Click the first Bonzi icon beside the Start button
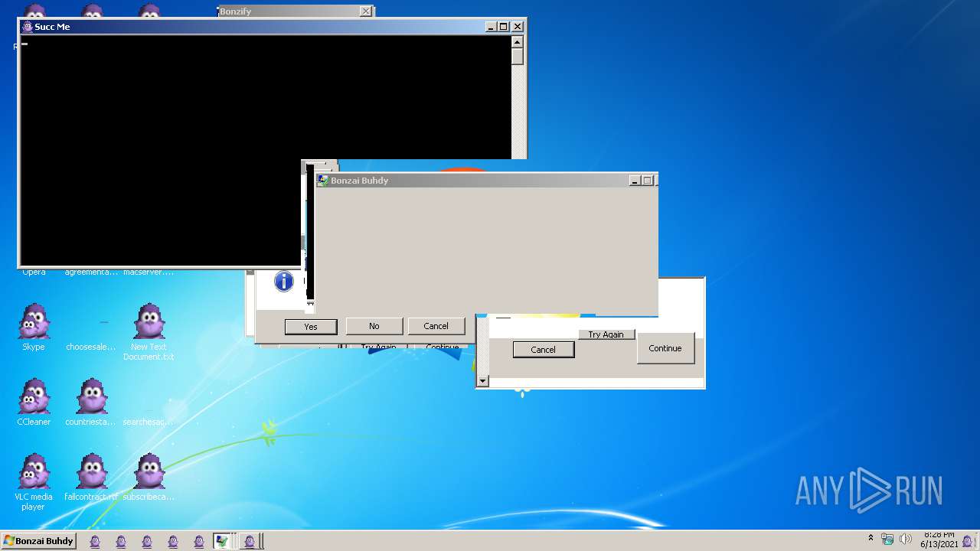 95,541
